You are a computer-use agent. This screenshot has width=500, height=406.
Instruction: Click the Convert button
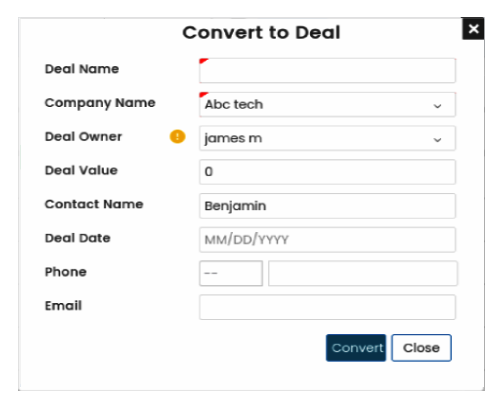pyautogui.click(x=356, y=348)
